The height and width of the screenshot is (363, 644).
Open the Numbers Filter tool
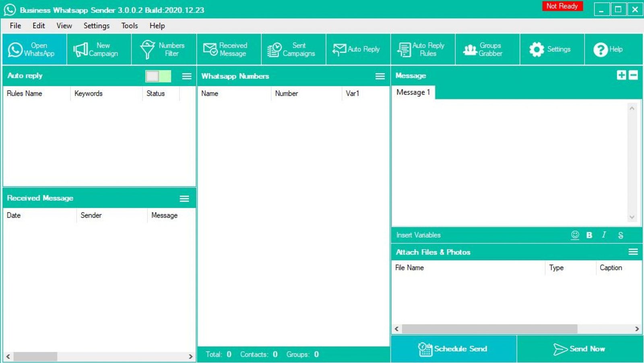point(164,49)
